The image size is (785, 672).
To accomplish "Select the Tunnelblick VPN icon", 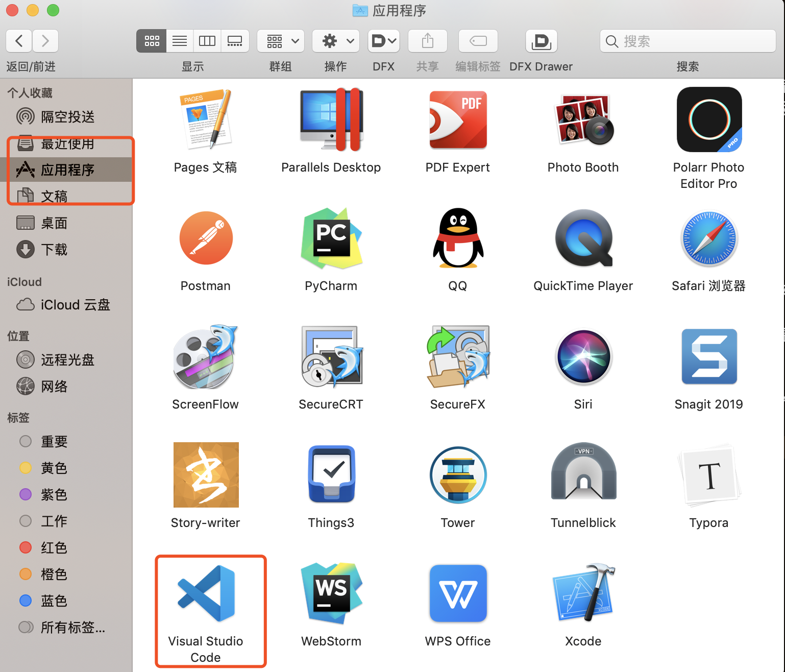I will (x=583, y=472).
